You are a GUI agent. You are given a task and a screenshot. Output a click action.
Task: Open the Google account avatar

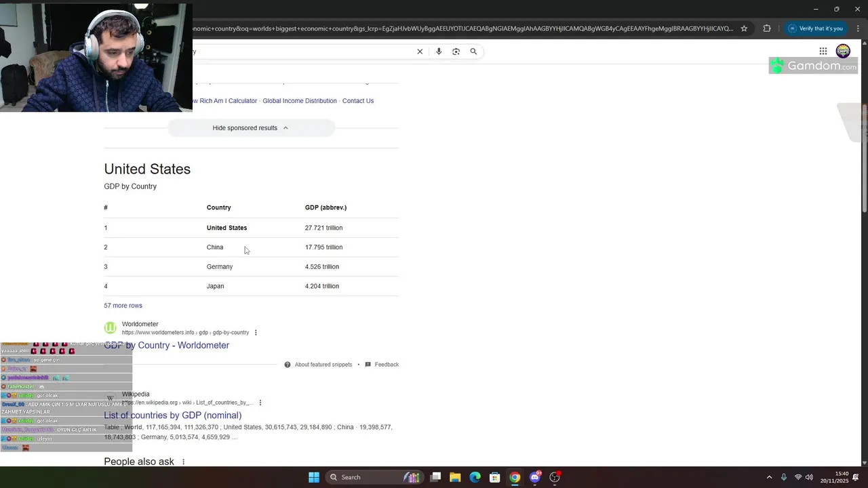843,51
